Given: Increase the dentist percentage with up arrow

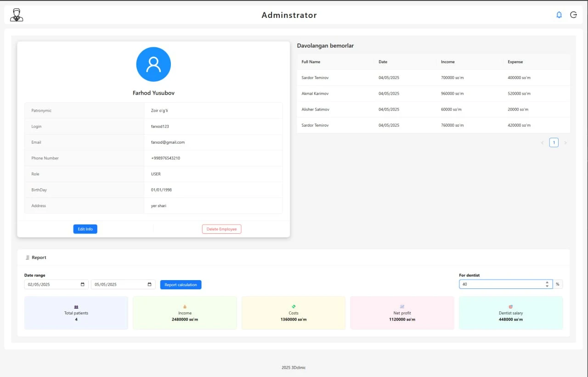Looking at the screenshot, I should 547,282.
